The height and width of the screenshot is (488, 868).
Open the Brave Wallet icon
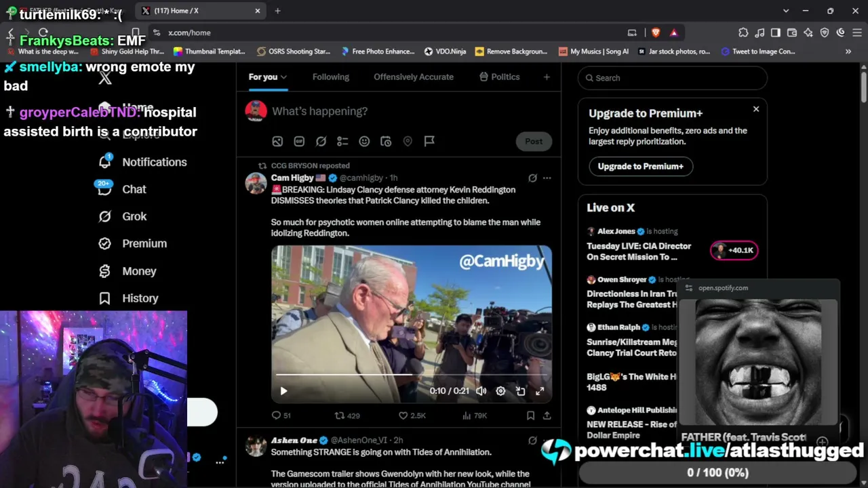click(x=792, y=33)
